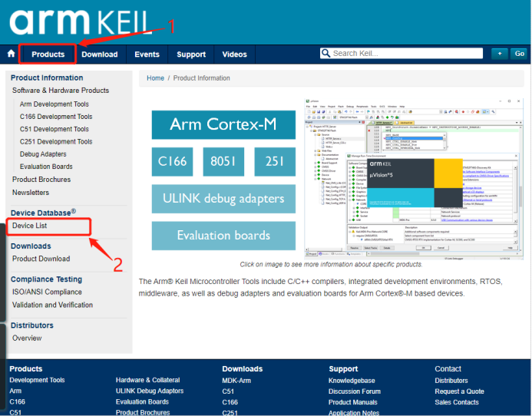Open Debug Adapters in sidebar
Image resolution: width=532 pixels, height=416 pixels.
[x=43, y=154]
